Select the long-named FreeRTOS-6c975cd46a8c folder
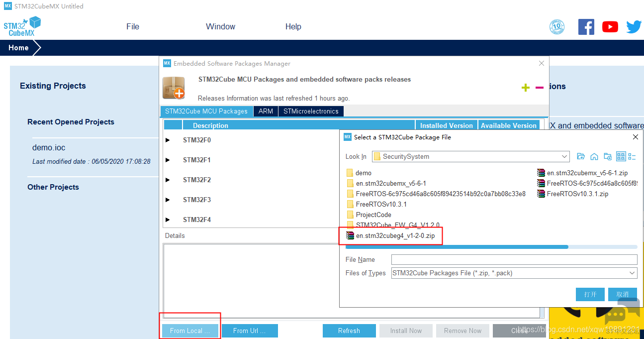The height and width of the screenshot is (339, 644). (436, 194)
